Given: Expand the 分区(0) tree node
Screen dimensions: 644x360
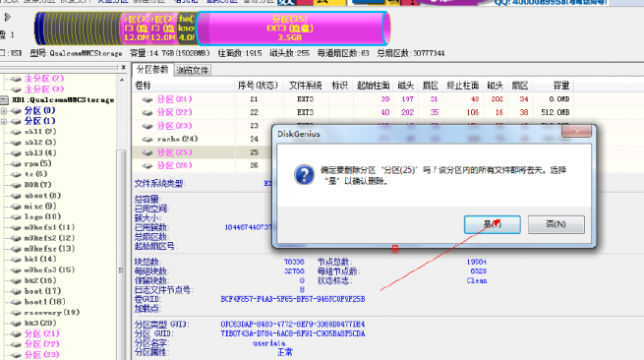Looking at the screenshot, I should 4,111.
